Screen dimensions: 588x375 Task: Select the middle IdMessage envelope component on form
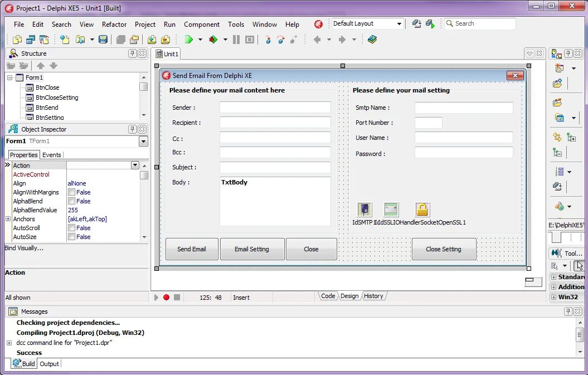(x=391, y=210)
